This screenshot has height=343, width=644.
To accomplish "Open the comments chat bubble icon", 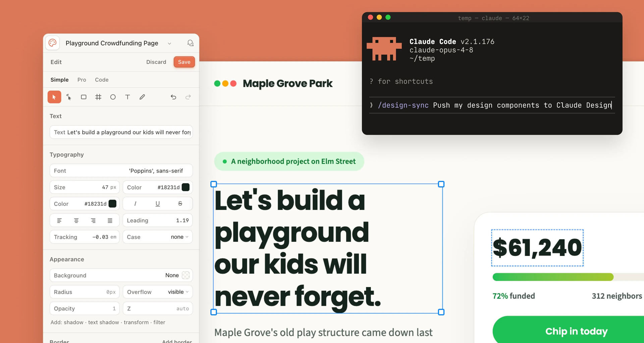I will (190, 43).
